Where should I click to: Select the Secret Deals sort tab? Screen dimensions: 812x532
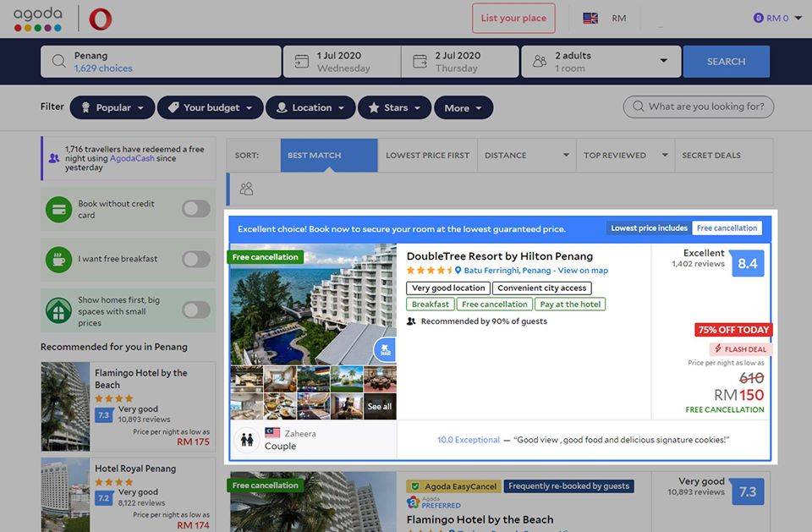[710, 156]
